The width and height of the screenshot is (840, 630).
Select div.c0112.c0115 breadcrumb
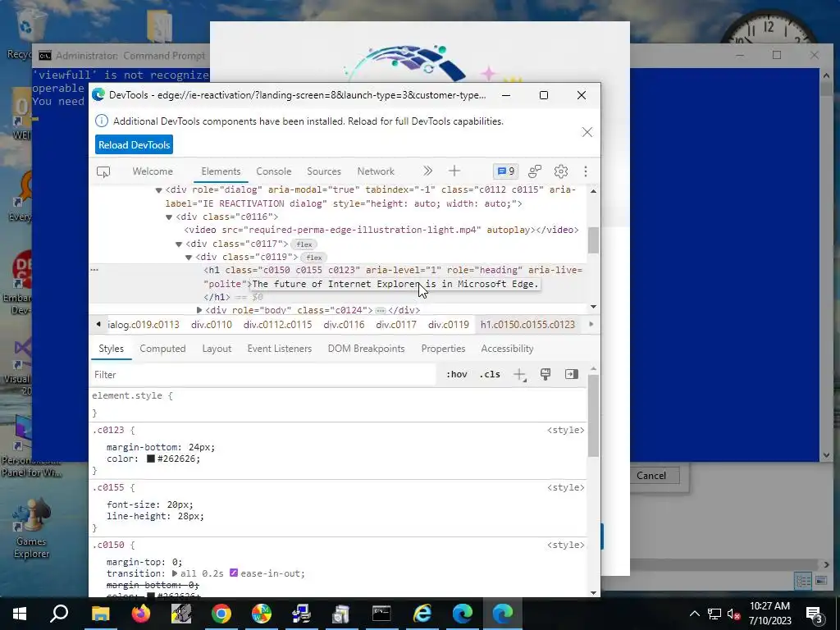277,325
